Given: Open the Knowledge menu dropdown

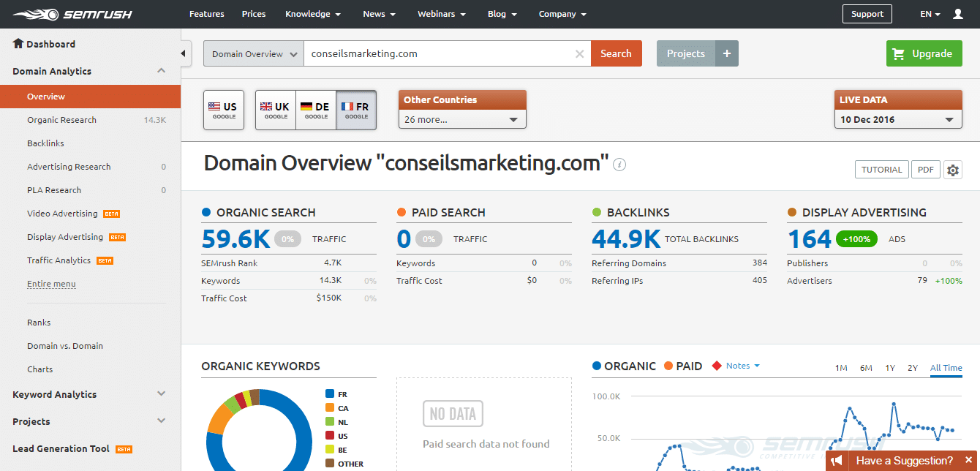Looking at the screenshot, I should point(313,14).
